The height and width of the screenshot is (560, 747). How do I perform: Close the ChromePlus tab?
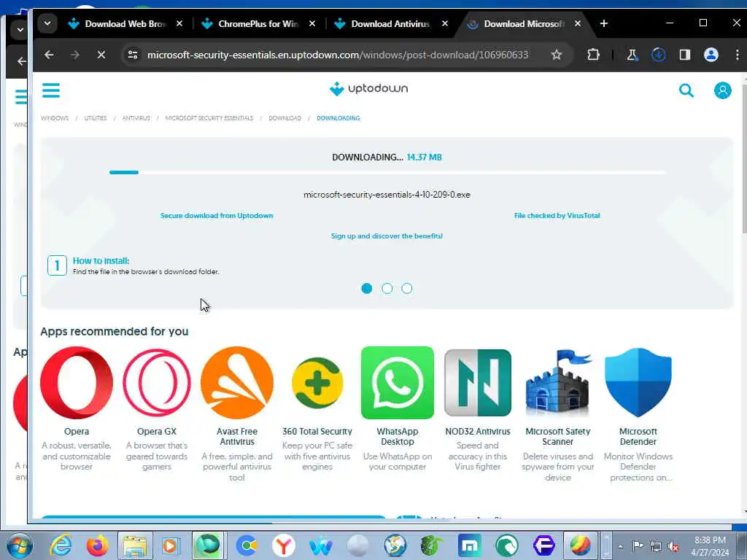(x=312, y=23)
